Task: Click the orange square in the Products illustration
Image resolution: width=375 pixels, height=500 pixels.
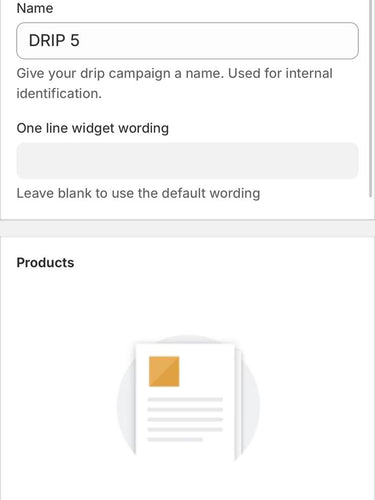Action: point(164,371)
